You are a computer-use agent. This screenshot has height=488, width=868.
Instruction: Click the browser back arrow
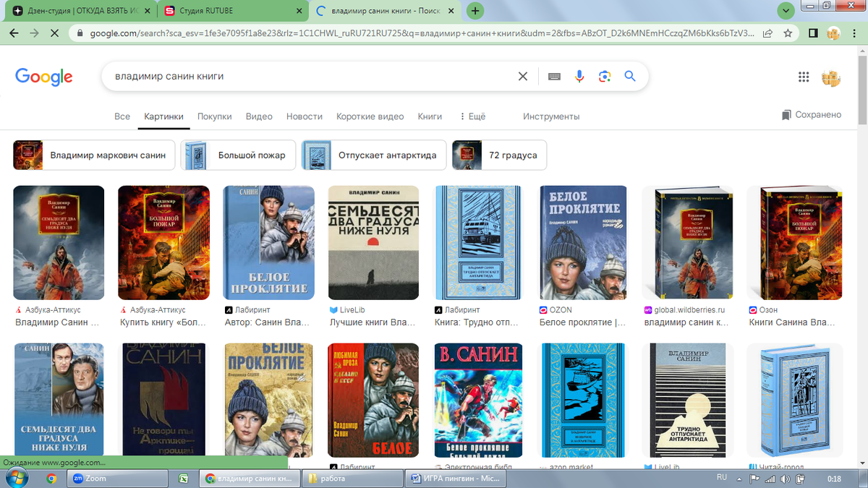pyautogui.click(x=13, y=33)
